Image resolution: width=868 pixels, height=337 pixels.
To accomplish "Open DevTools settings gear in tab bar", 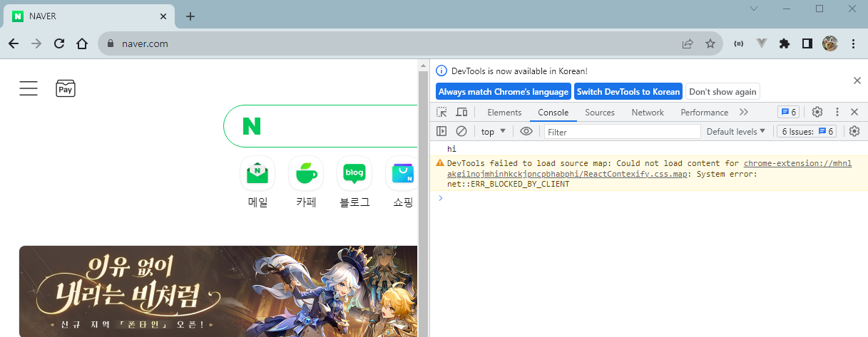I will pyautogui.click(x=817, y=112).
